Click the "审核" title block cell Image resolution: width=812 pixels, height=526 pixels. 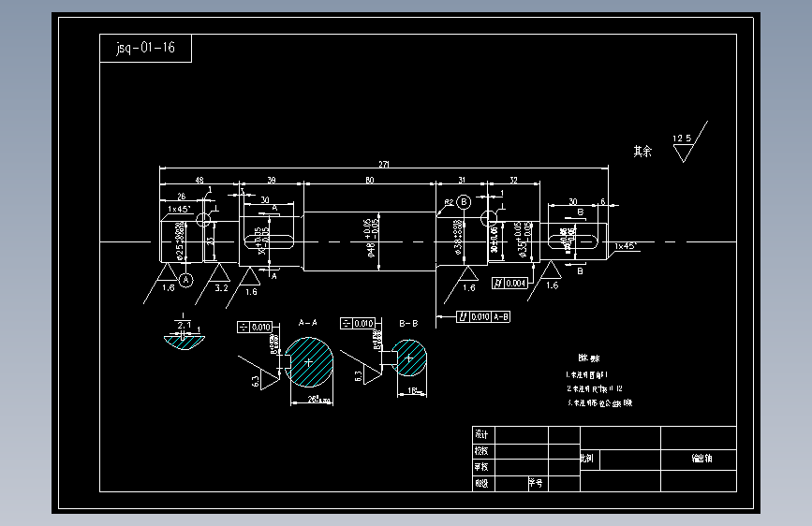coord(483,466)
